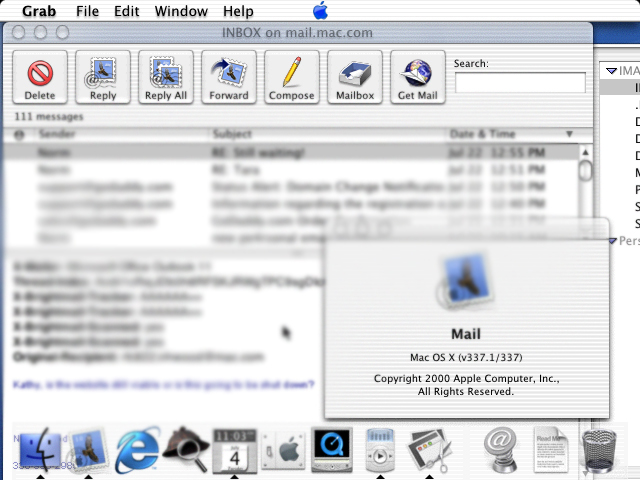Expand the Pers mailbox triangle in drawer
The height and width of the screenshot is (480, 640).
click(612, 241)
